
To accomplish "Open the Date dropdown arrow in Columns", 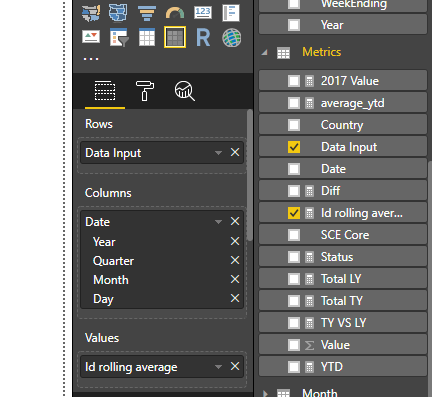I will point(218,222).
